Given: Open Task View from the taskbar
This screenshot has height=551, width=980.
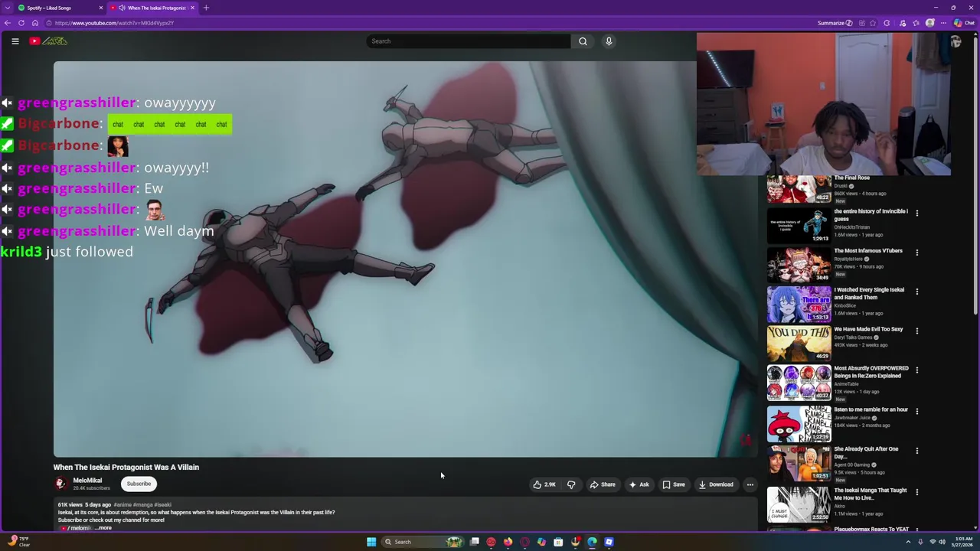Looking at the screenshot, I should click(x=475, y=542).
